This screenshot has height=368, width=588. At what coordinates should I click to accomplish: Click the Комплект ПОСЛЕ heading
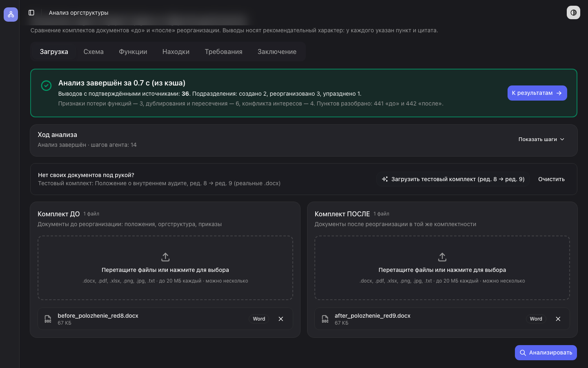342,214
